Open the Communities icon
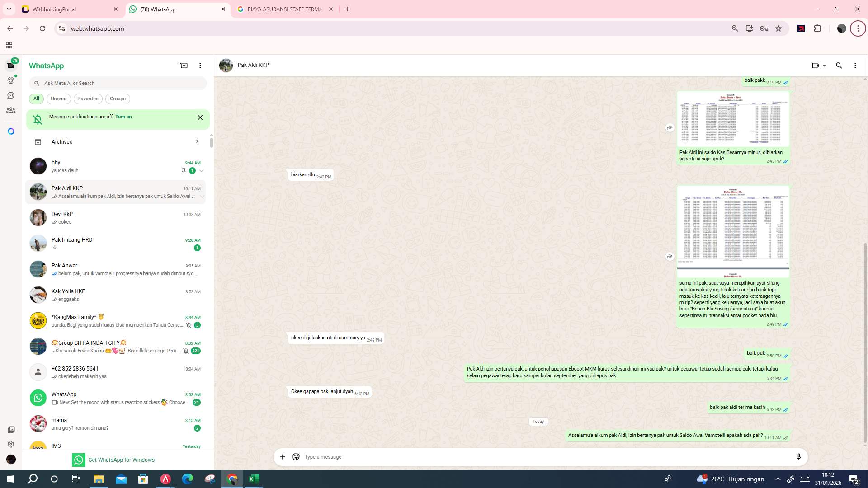This screenshot has width=868, height=488. click(11, 110)
